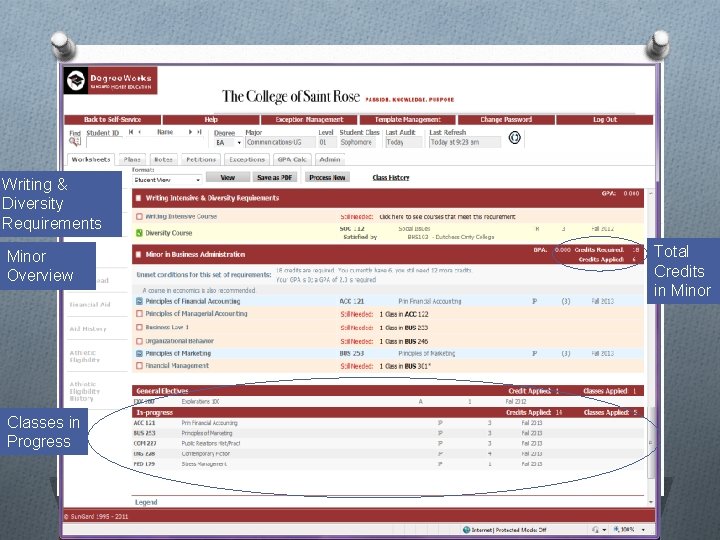720x540 pixels.
Task: Click link to see courses meeting writing requirement
Action: pos(447,216)
